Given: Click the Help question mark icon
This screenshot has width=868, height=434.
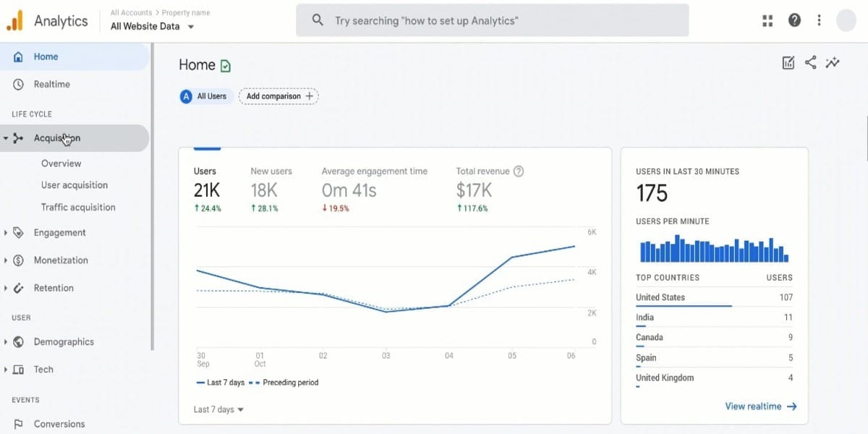Looking at the screenshot, I should pos(793,20).
